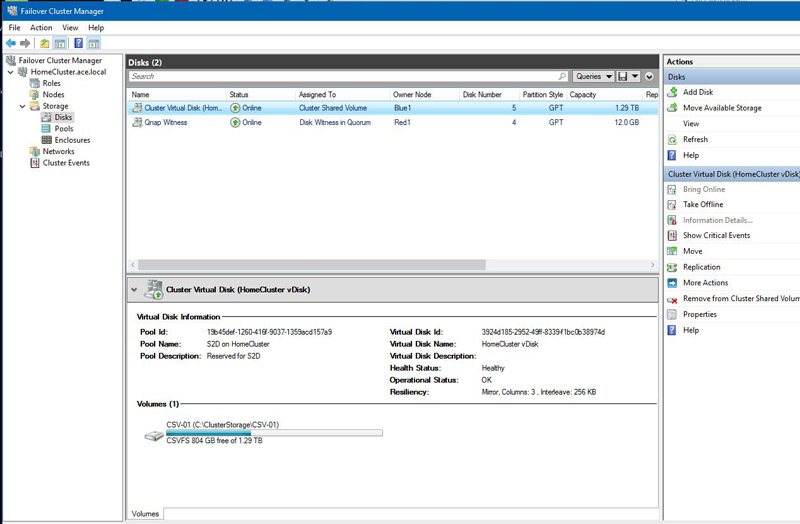Open the Queries dropdown
This screenshot has height=524, width=800.
tap(594, 76)
